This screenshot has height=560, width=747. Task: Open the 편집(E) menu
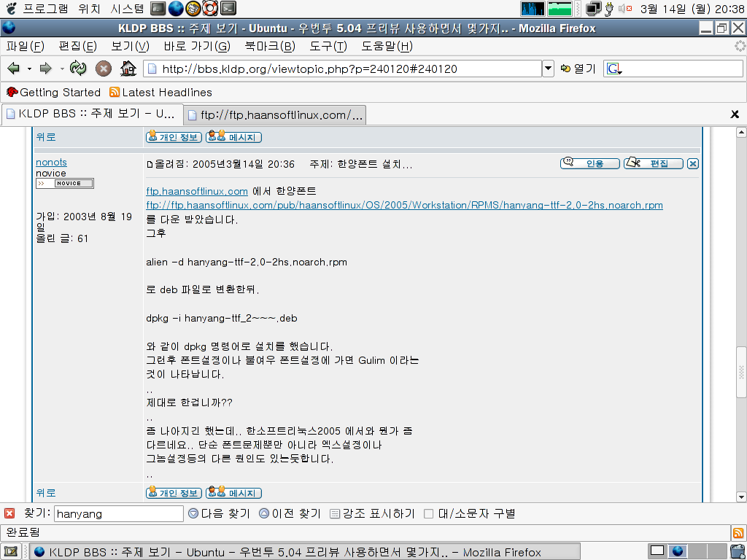pos(77,46)
